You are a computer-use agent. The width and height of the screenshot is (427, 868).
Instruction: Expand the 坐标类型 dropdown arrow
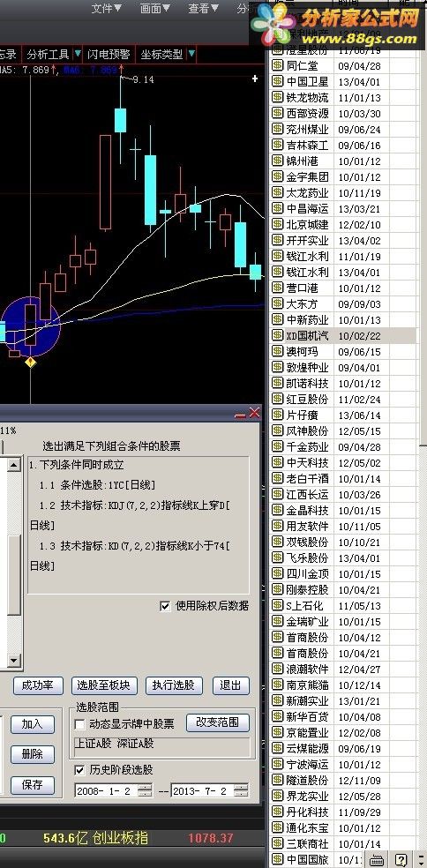191,54
